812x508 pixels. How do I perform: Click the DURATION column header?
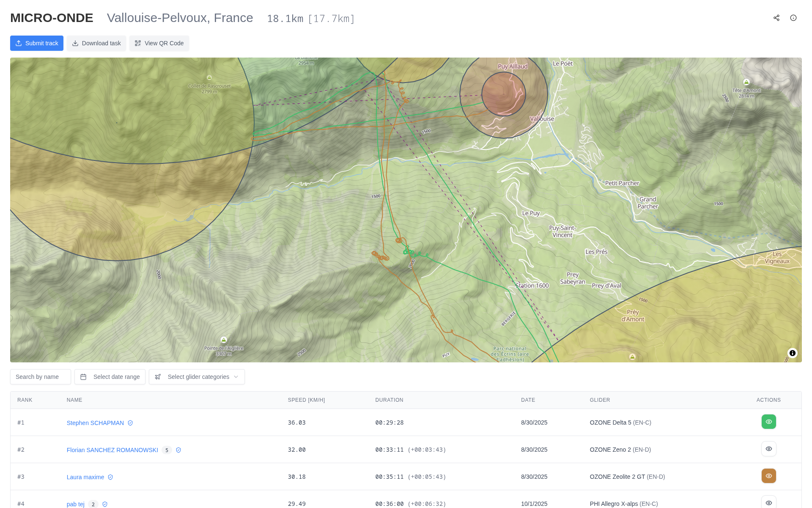(389, 400)
